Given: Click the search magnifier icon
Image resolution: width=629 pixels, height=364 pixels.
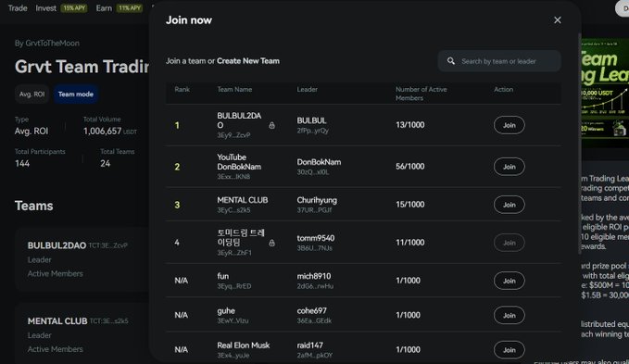Looking at the screenshot, I should pos(451,61).
